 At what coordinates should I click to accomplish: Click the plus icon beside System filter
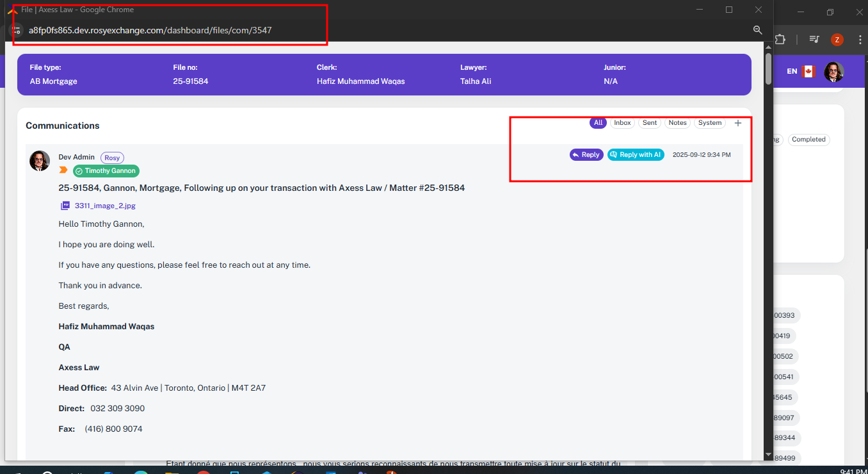pyautogui.click(x=737, y=123)
